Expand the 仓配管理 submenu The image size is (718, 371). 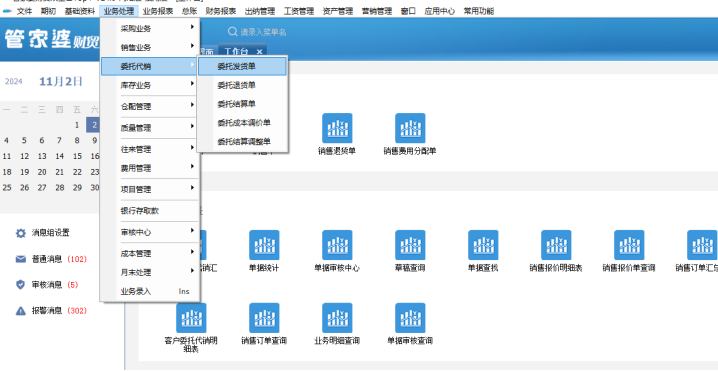[x=150, y=106]
